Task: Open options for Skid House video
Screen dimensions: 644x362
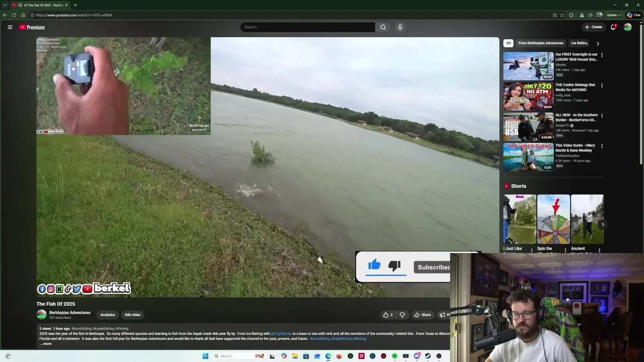Action: tap(602, 55)
